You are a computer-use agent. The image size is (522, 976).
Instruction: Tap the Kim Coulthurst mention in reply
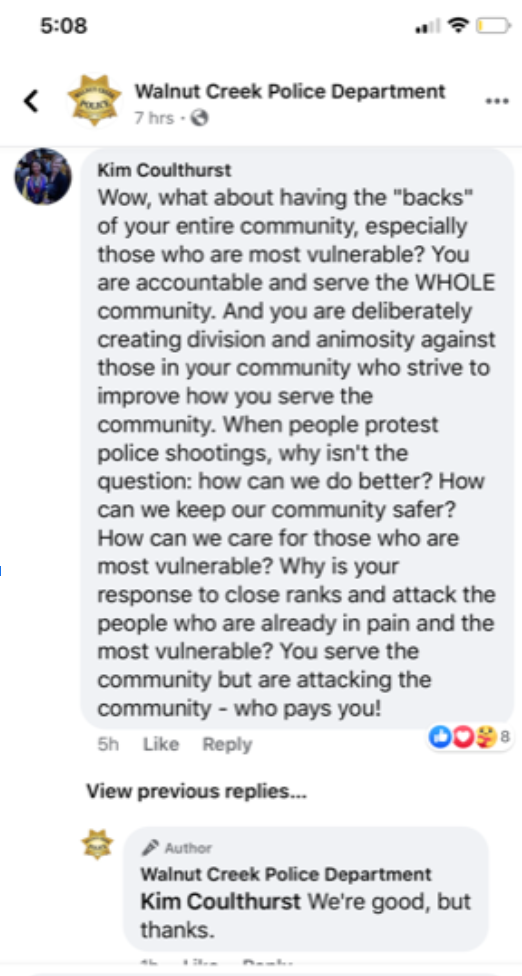pyautogui.click(x=221, y=902)
